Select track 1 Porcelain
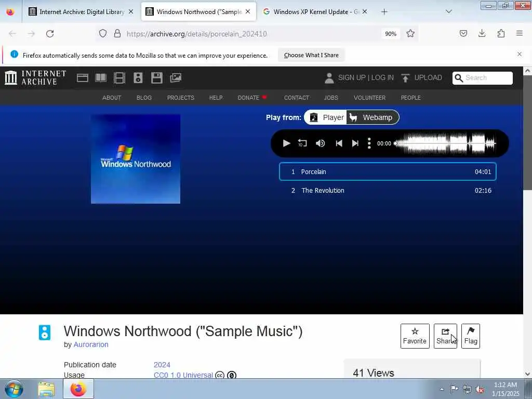Screen dimensions: 532x399 pos(388,171)
